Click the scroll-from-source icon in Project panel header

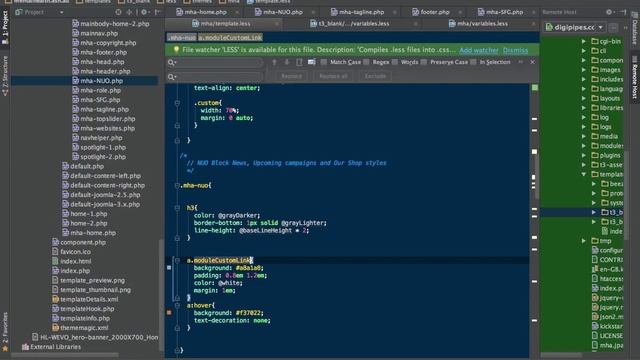coord(118,12)
